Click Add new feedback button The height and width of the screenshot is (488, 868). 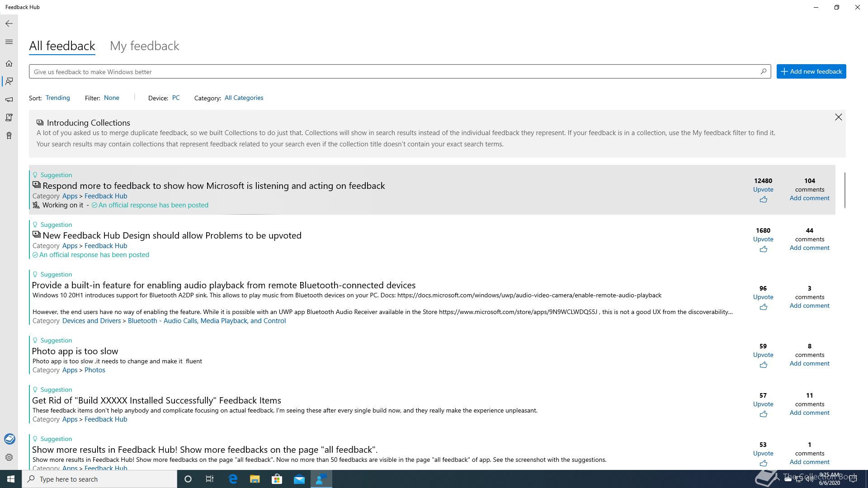(811, 71)
